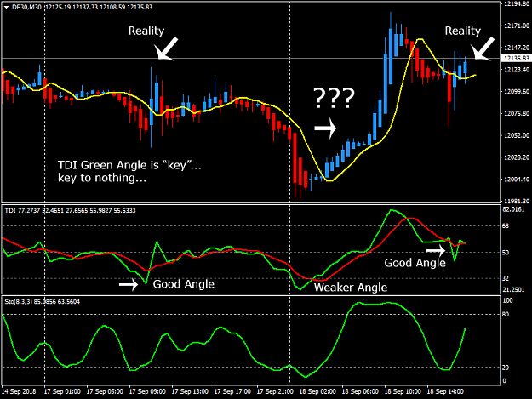The width and height of the screenshot is (532, 399).
Task: Select the time label 17 Sep 01:00
Action: [x=62, y=391]
